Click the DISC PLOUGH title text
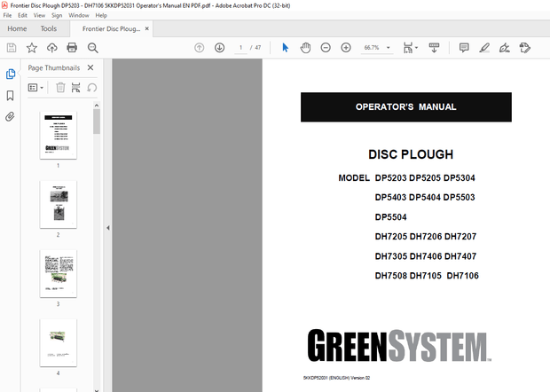This screenshot has height=392, width=550. coord(411,154)
